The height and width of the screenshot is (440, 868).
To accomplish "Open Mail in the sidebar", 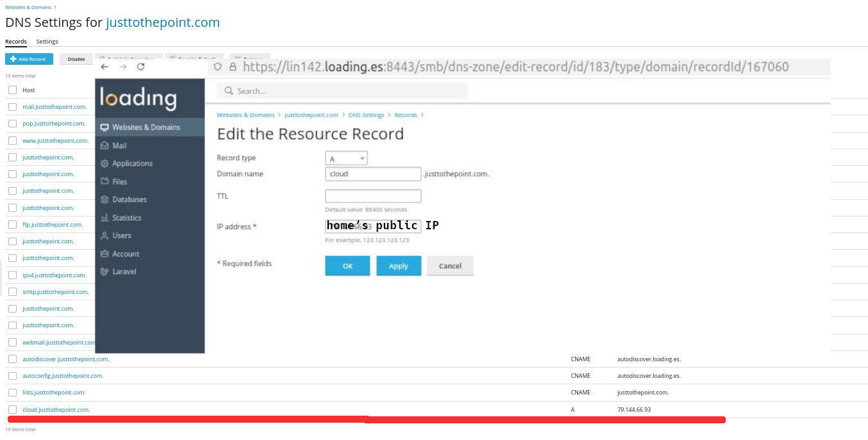I will 119,145.
